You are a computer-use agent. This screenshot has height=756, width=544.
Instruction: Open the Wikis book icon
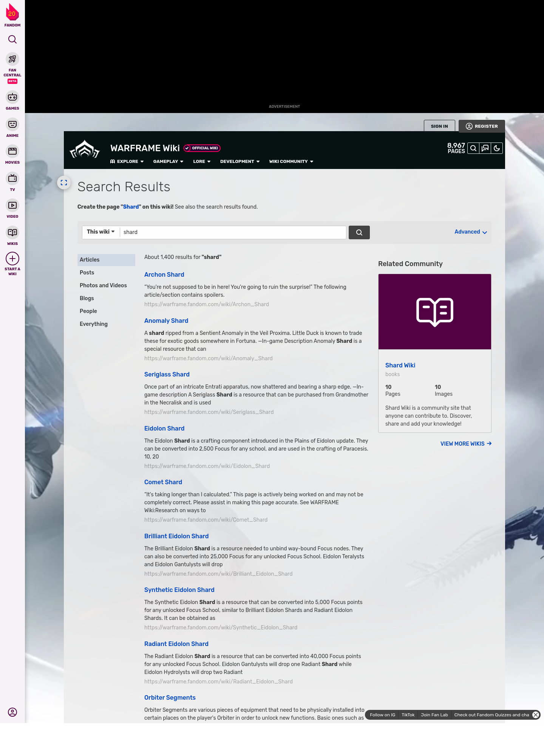pyautogui.click(x=12, y=232)
